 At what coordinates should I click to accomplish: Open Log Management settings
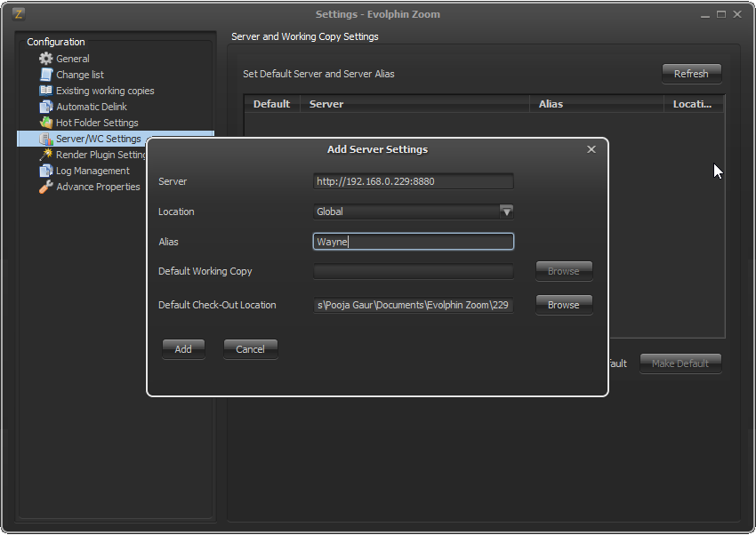[x=92, y=171]
